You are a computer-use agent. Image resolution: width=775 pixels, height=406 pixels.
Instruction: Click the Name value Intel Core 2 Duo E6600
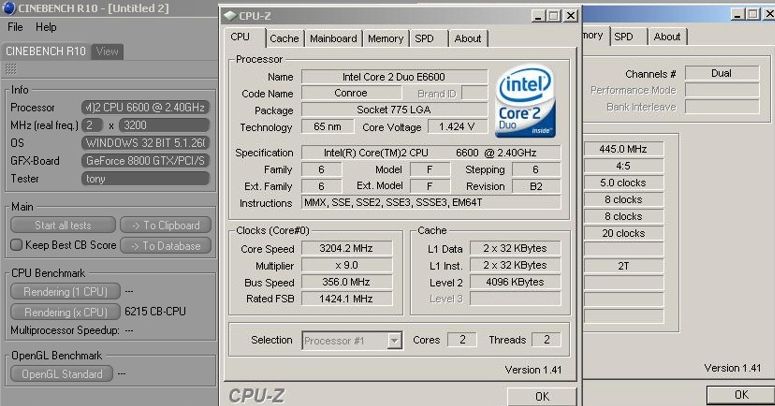(394, 77)
